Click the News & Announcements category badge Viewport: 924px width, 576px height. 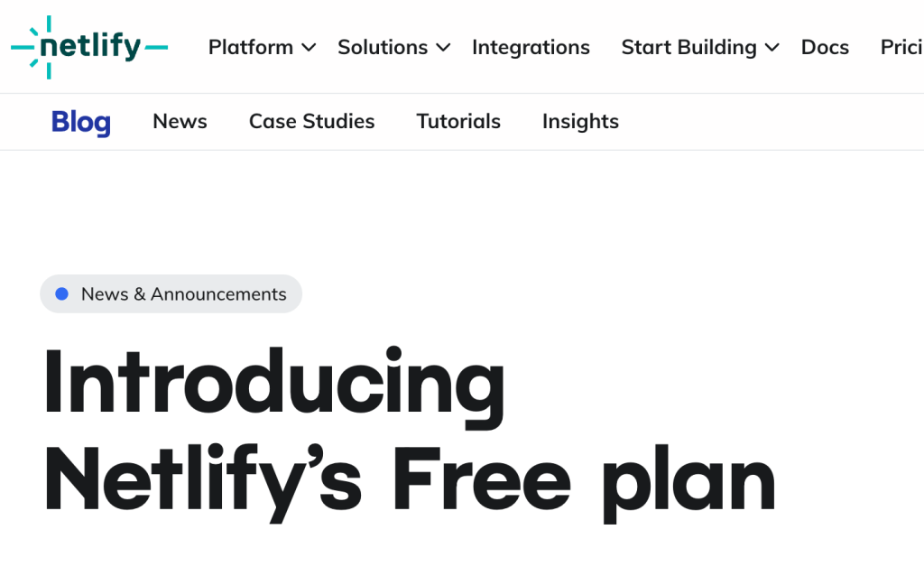(171, 293)
